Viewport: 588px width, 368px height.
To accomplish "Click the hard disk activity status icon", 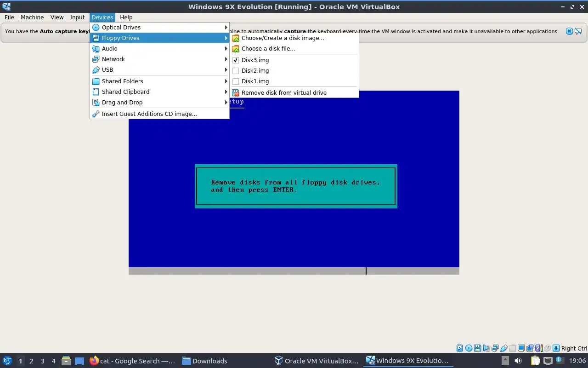I will pyautogui.click(x=460, y=348).
